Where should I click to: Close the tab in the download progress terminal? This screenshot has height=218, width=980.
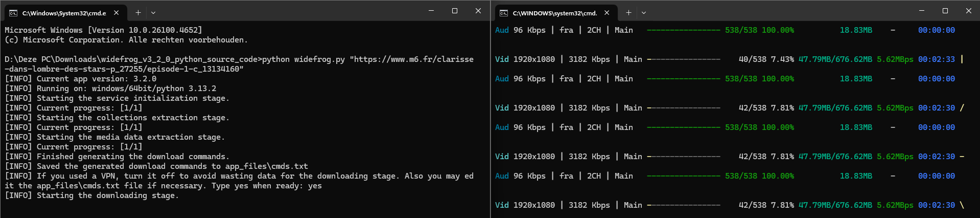(607, 13)
